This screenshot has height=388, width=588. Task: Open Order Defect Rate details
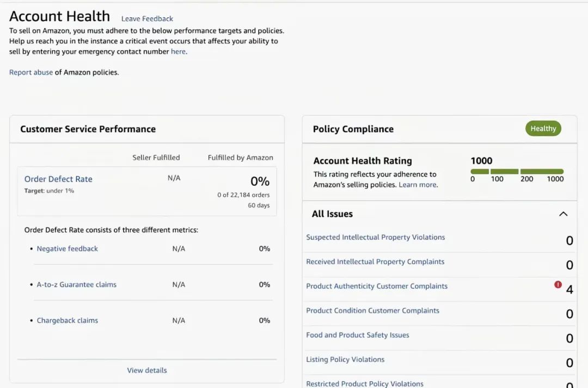point(58,179)
